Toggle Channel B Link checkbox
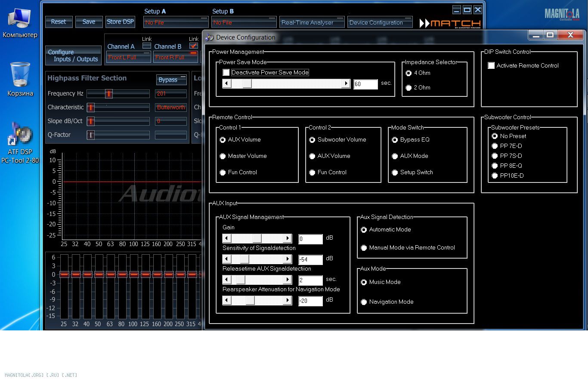 pos(194,46)
